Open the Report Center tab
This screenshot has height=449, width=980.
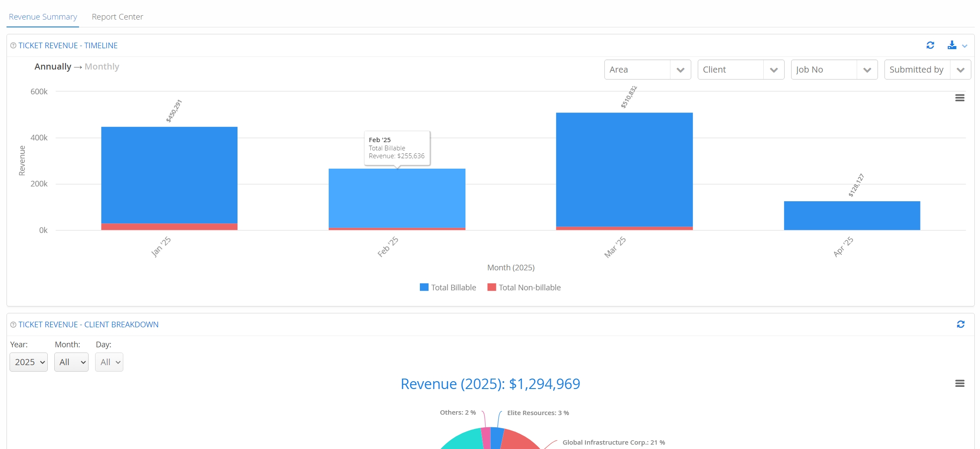(x=117, y=17)
